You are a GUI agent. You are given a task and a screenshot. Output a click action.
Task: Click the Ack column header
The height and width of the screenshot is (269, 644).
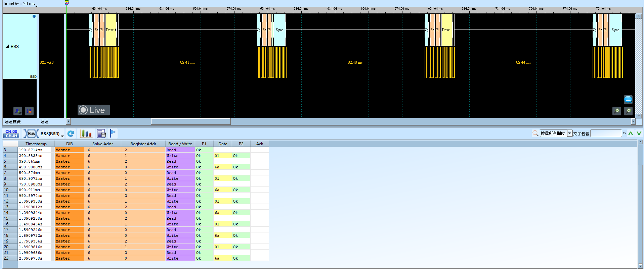point(260,144)
